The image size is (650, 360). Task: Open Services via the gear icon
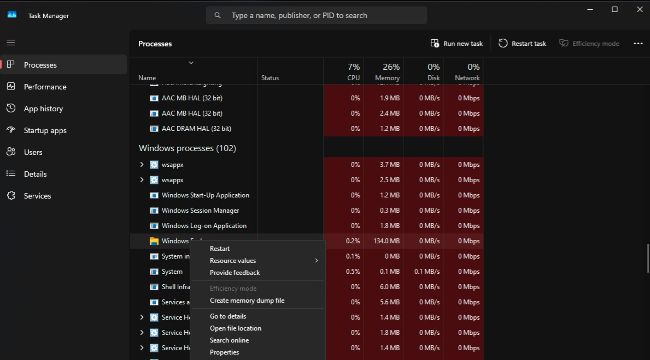tap(11, 195)
